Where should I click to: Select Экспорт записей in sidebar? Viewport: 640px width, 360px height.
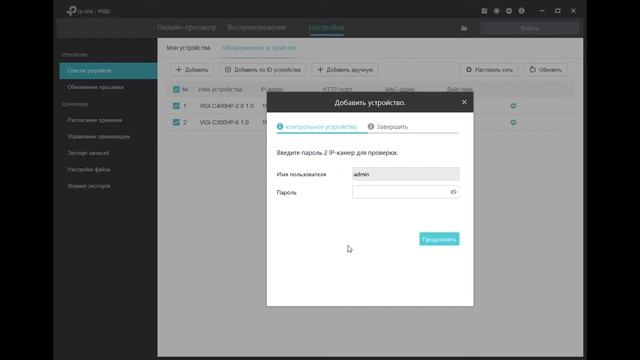[x=88, y=153]
